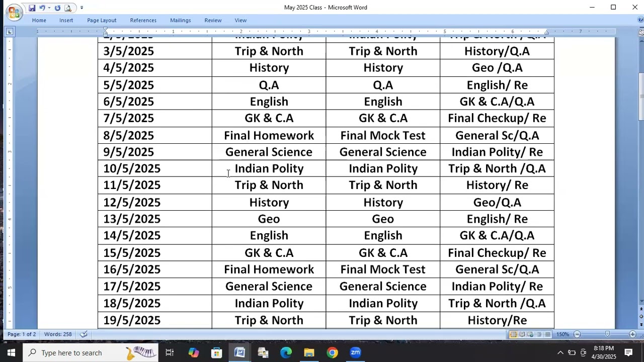Open the notifications action center

click(x=628, y=352)
